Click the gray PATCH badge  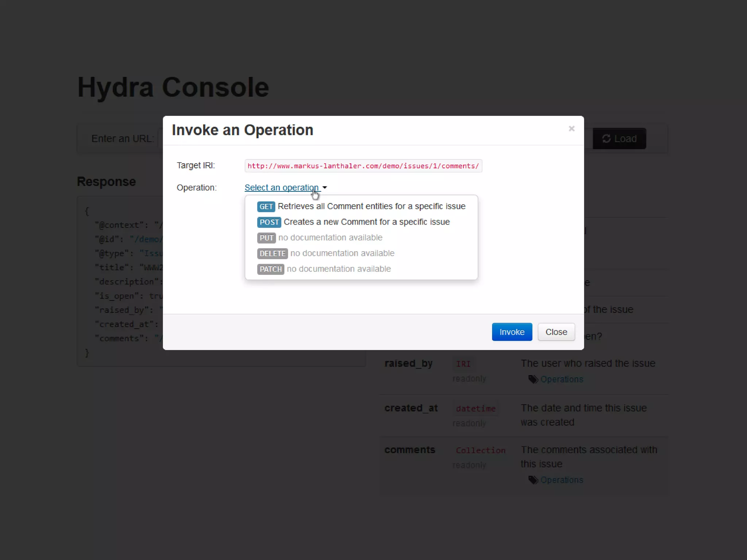pos(270,269)
